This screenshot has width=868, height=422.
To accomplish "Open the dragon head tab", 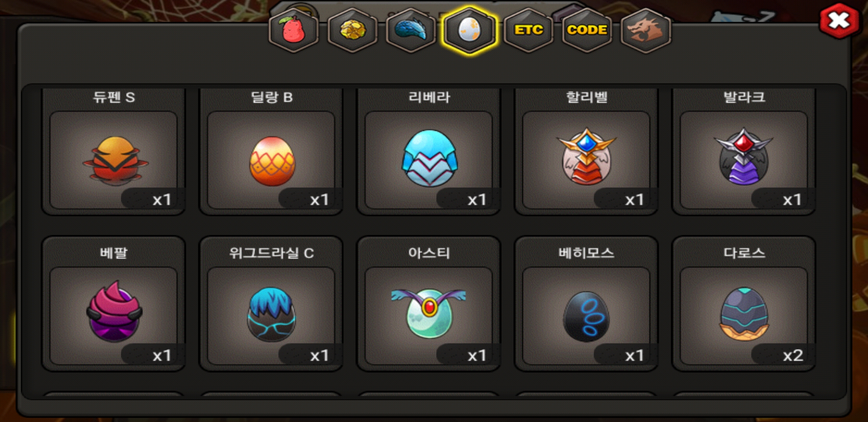I will click(646, 30).
